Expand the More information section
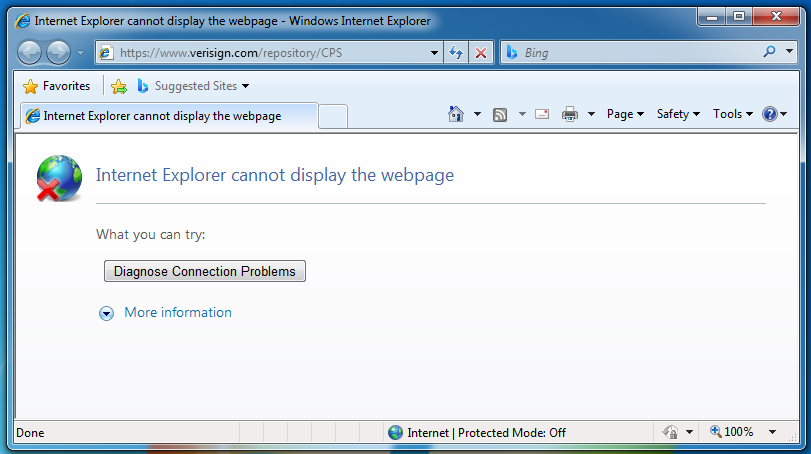 [x=107, y=313]
